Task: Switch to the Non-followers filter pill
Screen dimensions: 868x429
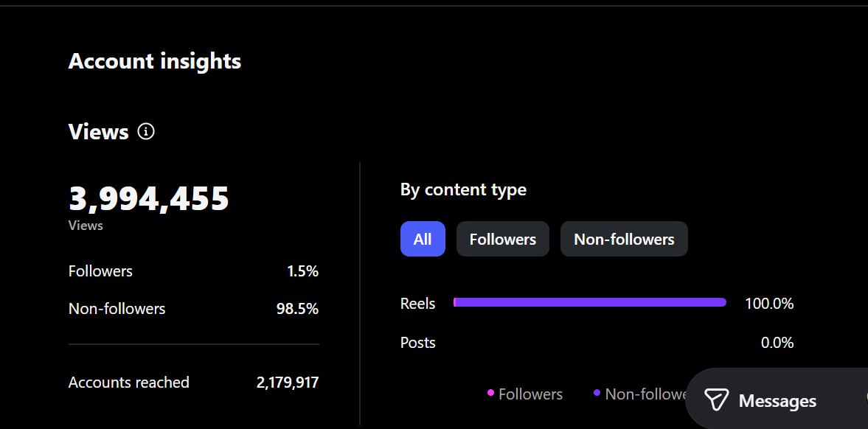Action: coord(624,239)
